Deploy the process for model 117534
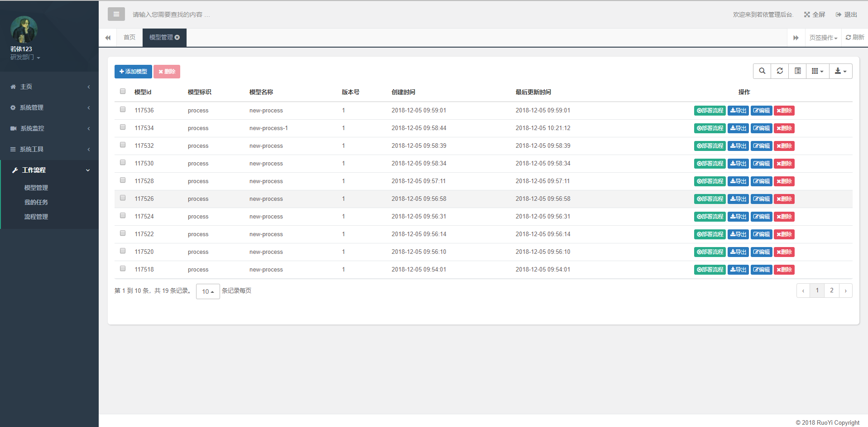The width and height of the screenshot is (868, 427). (x=710, y=128)
